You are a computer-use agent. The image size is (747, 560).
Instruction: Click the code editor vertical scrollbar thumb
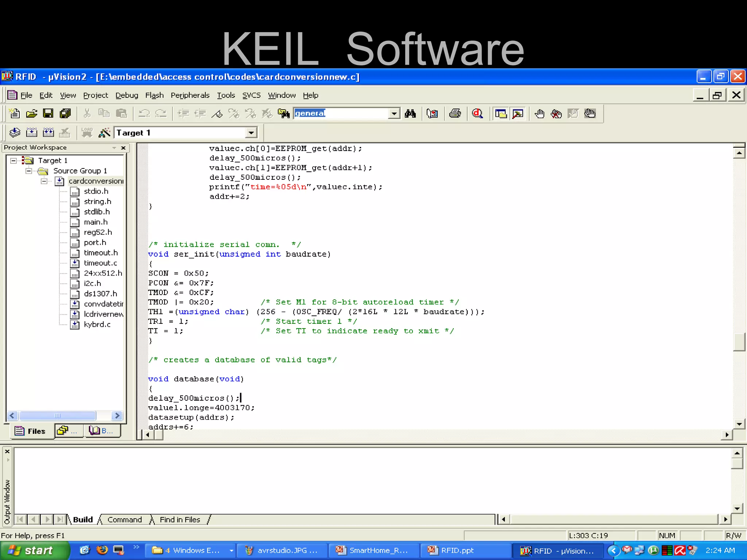point(739,342)
